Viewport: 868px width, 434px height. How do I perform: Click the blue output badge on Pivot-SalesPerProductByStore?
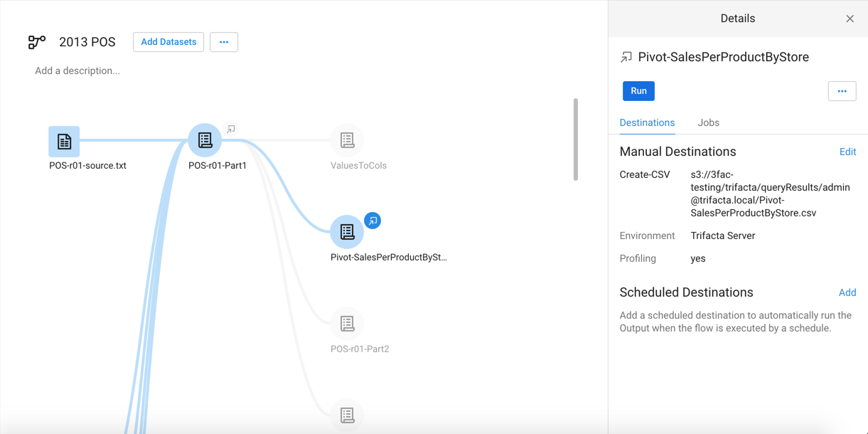[372, 220]
